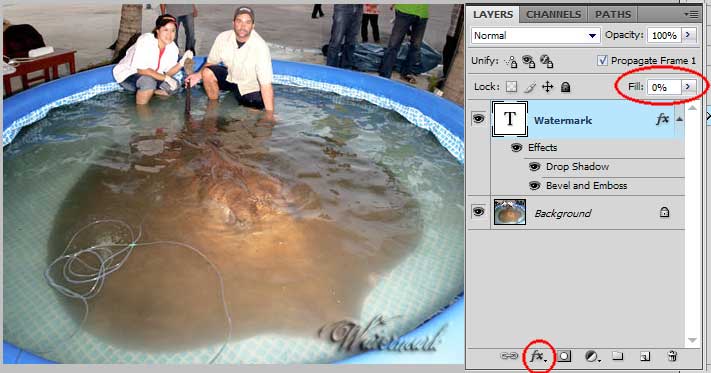711x373 pixels.
Task: Collapse Watermark layer effects arrow
Action: (679, 119)
